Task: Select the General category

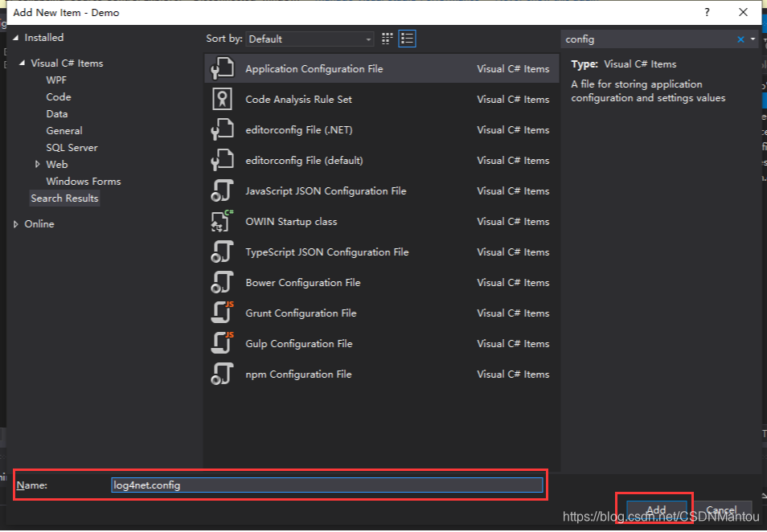Action: click(64, 130)
